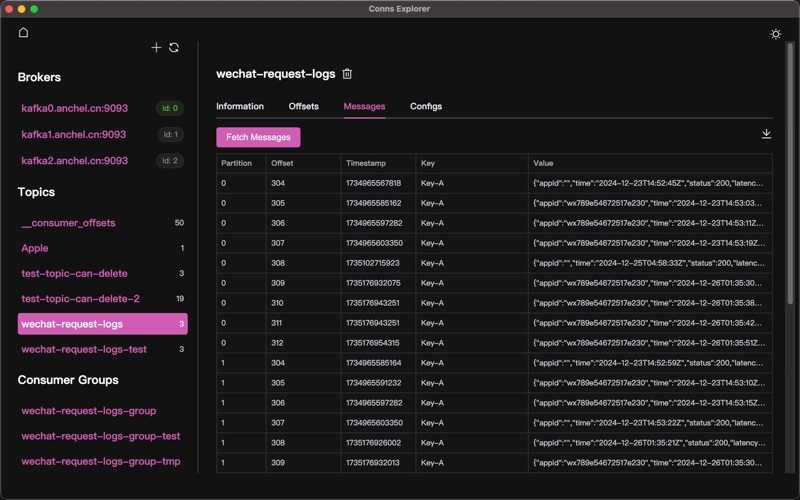
Task: Click the Consumer Groups heading
Action: tap(68, 380)
